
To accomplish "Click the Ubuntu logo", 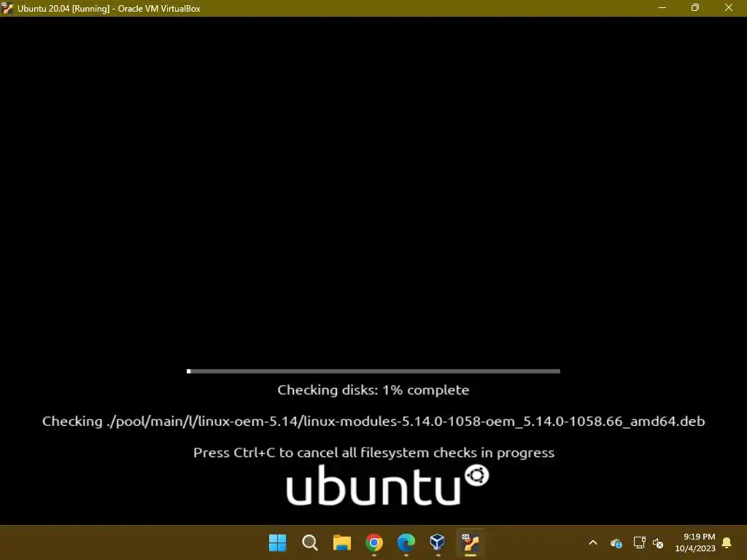I will [x=387, y=485].
